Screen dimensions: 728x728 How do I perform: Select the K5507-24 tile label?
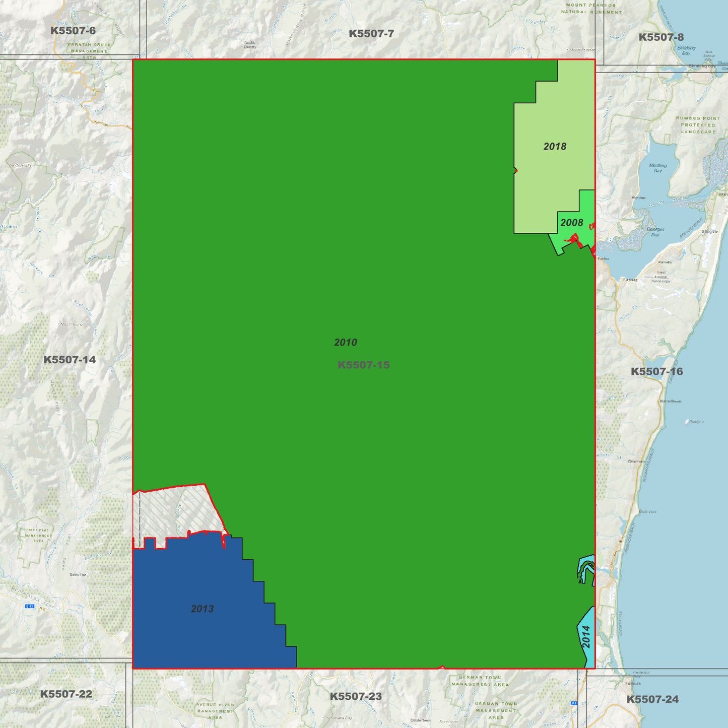652,699
